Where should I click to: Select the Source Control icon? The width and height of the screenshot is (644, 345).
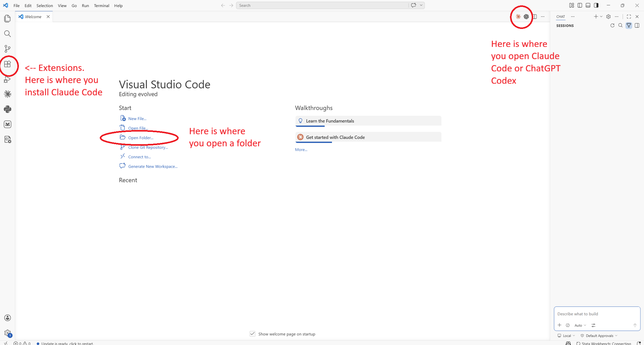(8, 49)
